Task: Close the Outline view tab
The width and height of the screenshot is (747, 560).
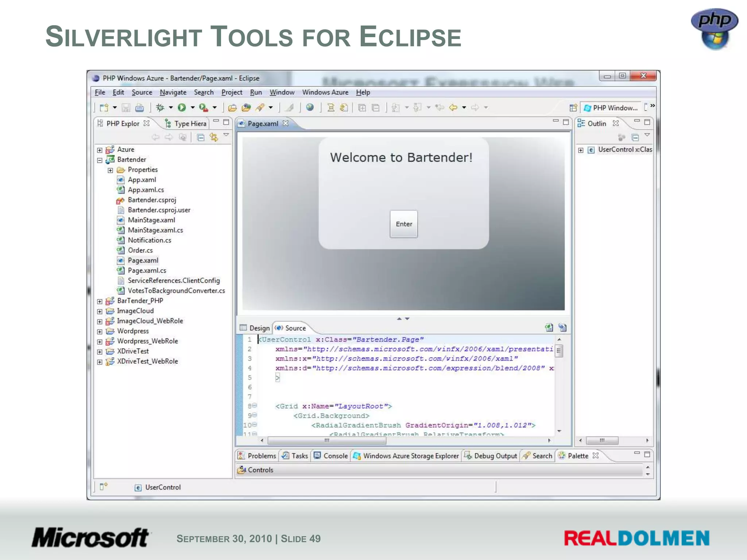Action: [616, 123]
